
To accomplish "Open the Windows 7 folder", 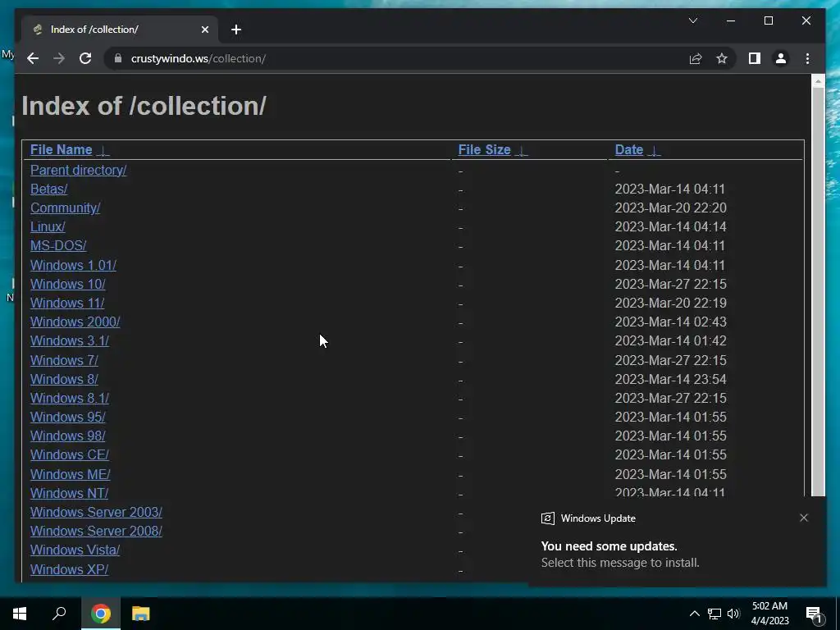I will 64,361.
